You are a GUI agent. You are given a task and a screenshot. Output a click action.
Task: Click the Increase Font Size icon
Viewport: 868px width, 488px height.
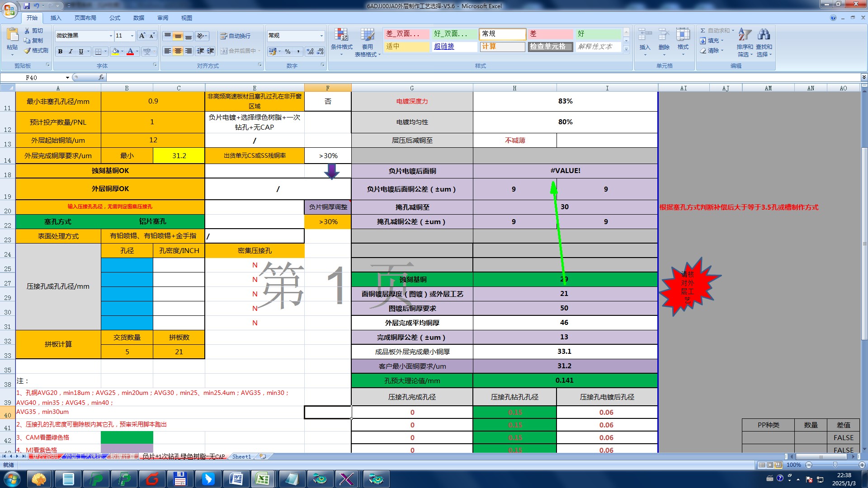(142, 36)
